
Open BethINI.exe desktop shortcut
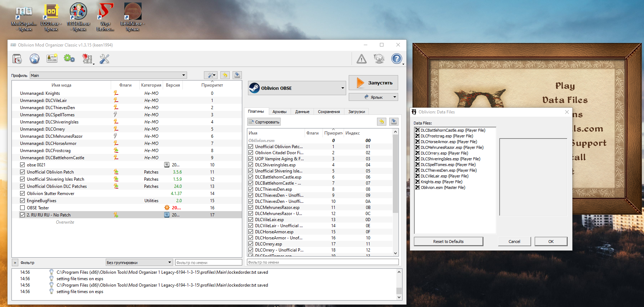click(x=133, y=17)
